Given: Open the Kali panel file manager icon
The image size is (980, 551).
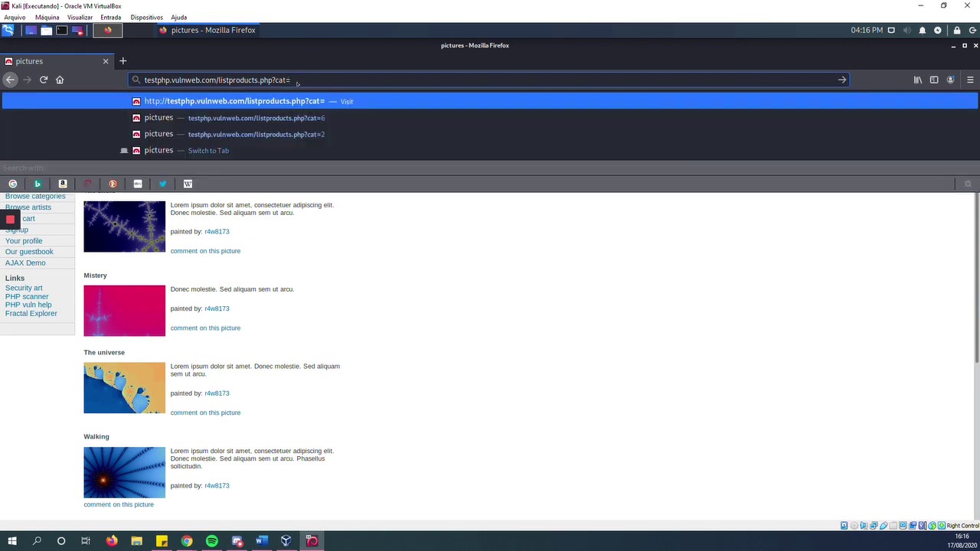Looking at the screenshot, I should click(47, 31).
